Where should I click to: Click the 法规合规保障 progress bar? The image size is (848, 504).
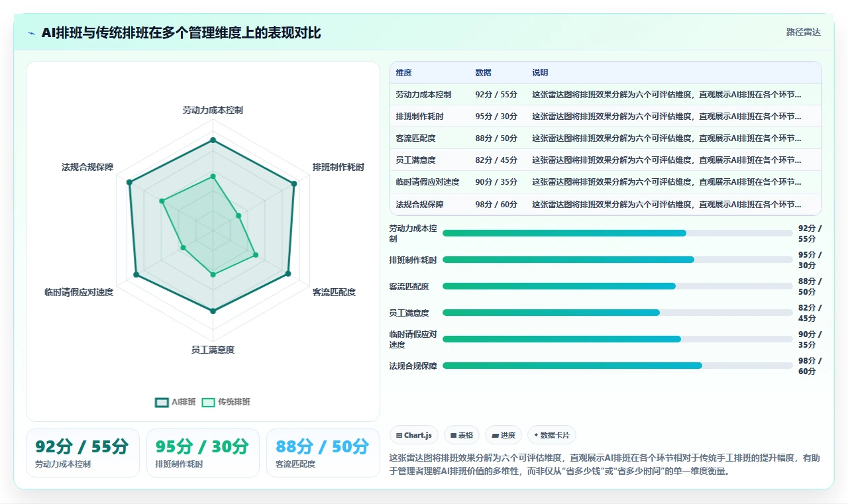(617, 366)
